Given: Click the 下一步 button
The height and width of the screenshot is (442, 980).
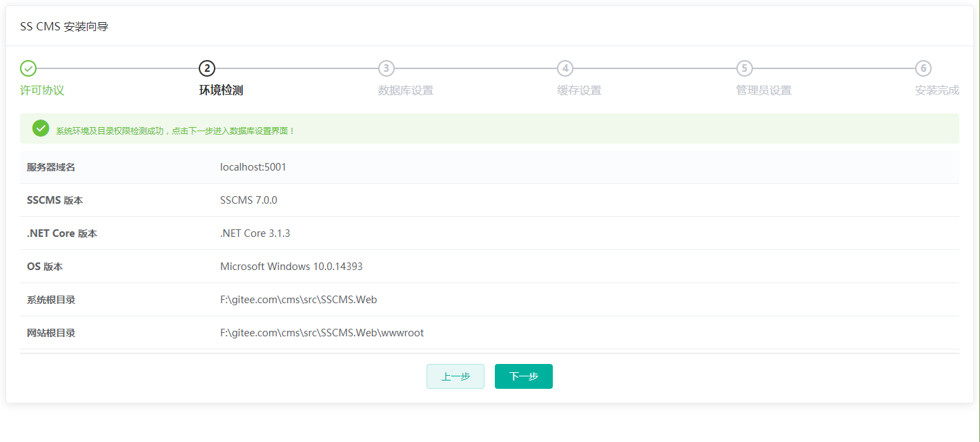Looking at the screenshot, I should 524,376.
